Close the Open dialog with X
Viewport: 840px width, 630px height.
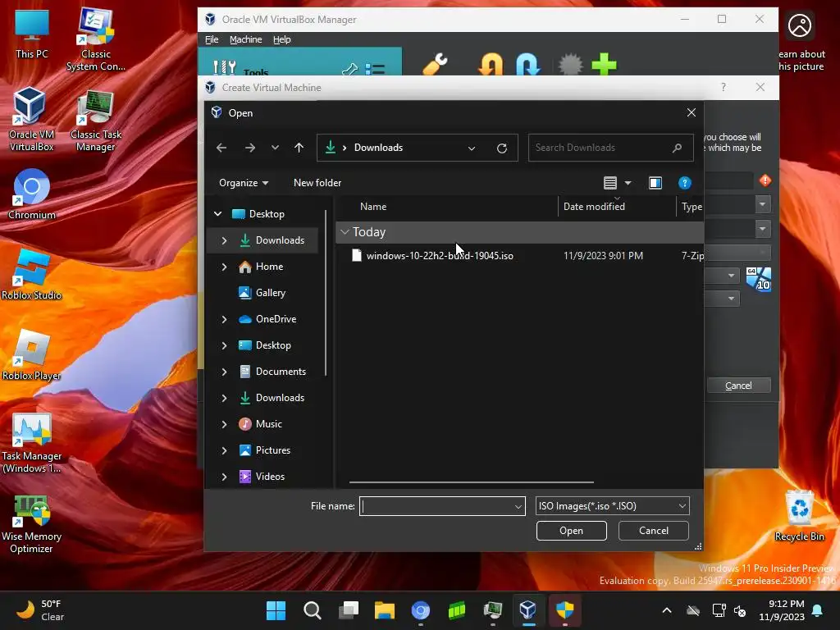(x=691, y=112)
